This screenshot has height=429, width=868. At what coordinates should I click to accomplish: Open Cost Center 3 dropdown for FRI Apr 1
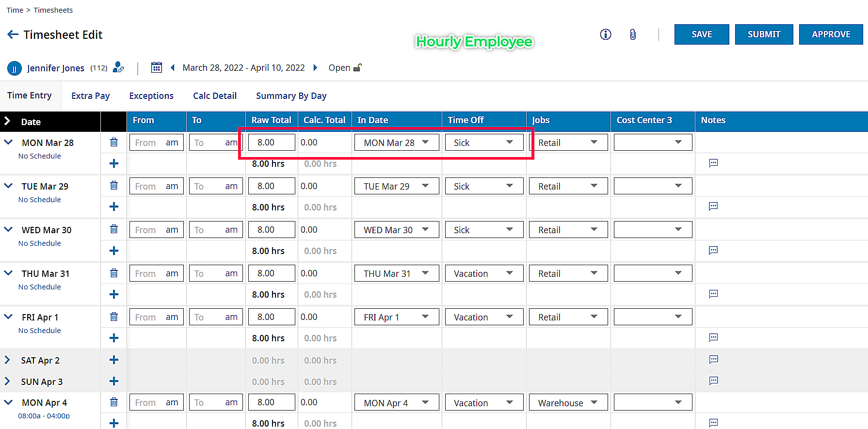tap(653, 317)
